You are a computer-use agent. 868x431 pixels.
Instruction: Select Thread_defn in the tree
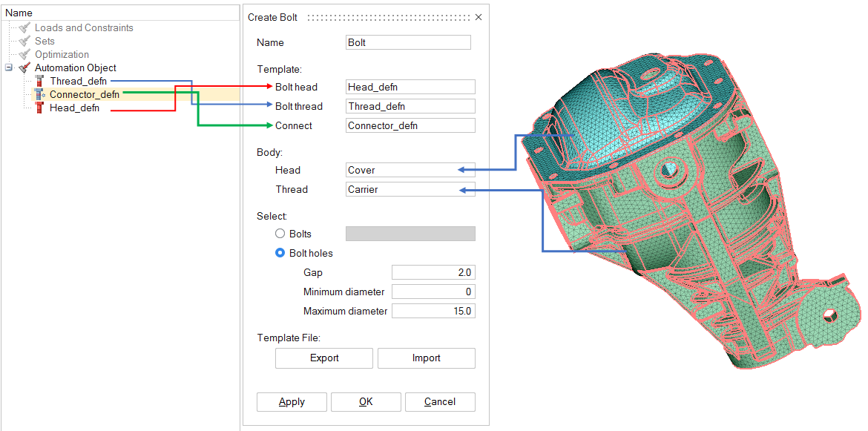coord(78,81)
